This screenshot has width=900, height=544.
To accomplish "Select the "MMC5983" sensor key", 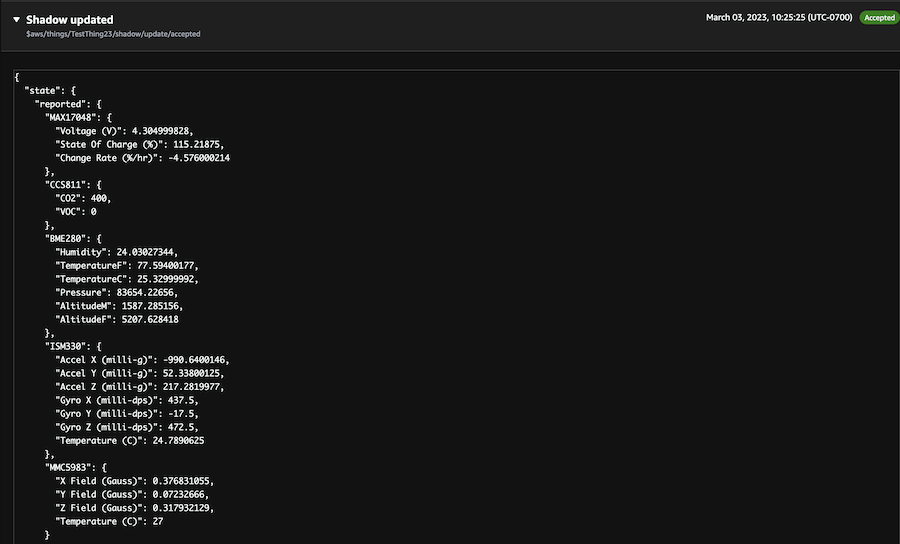I will [x=70, y=468].
